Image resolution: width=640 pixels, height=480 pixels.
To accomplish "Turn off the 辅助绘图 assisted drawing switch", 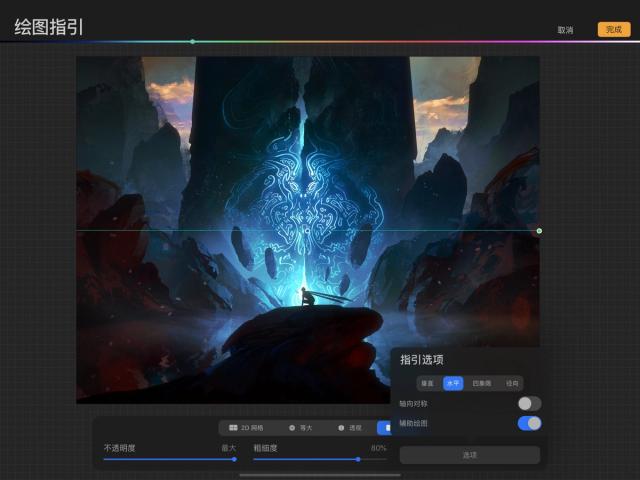I will [529, 423].
